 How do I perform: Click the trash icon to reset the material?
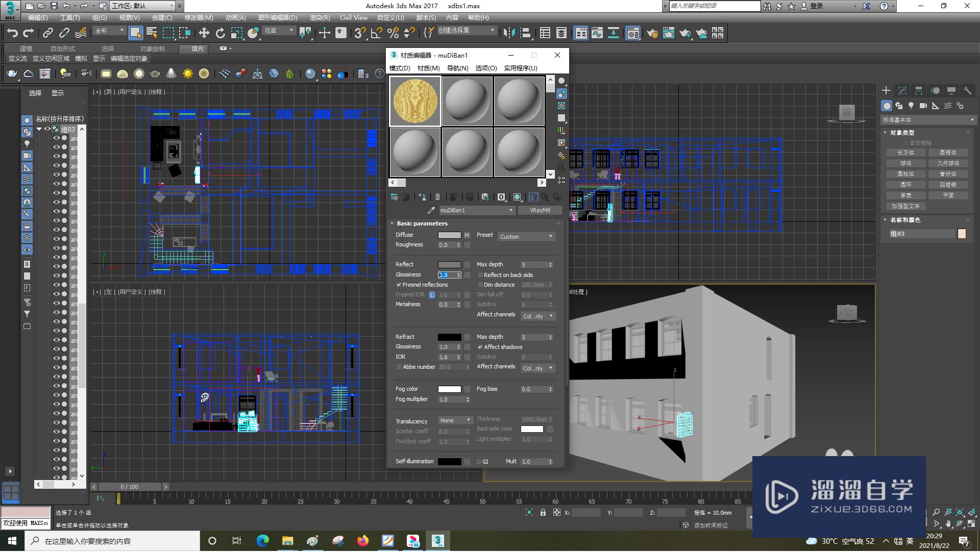tap(437, 197)
